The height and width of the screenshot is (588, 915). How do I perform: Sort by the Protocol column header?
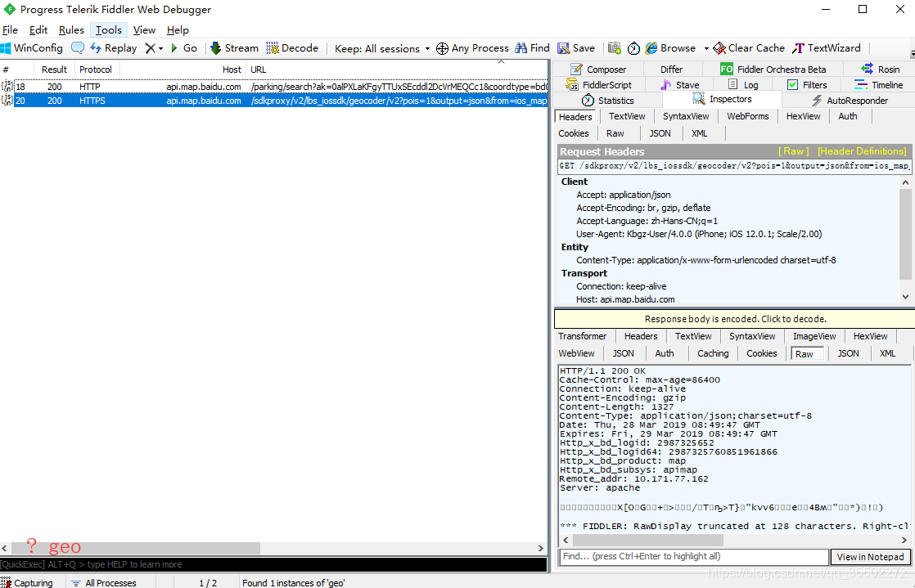coord(95,70)
